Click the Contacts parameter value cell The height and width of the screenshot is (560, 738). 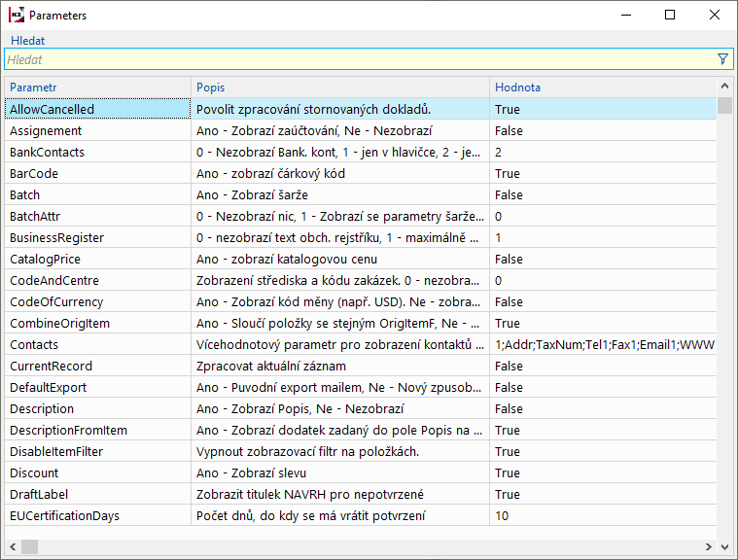603,345
